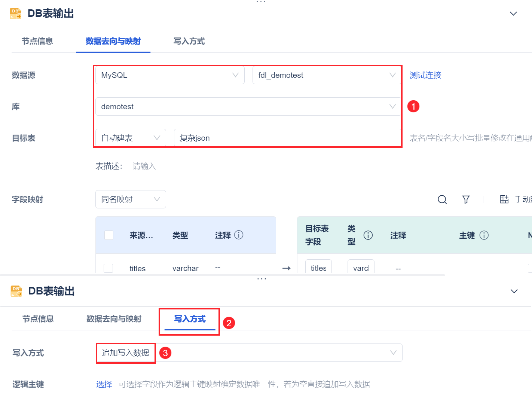This screenshot has width=532, height=394.
Task: Edit the target table name field 复杂json
Action: click(x=288, y=138)
